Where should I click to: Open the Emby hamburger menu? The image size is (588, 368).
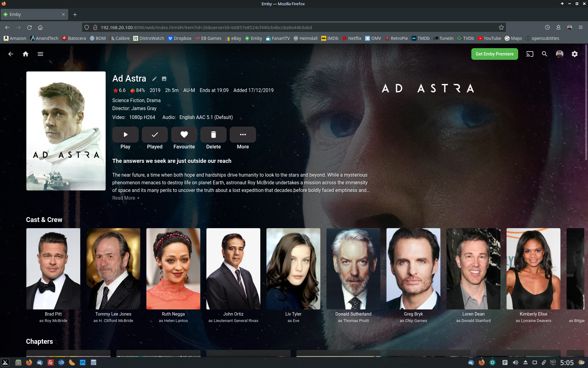coord(40,54)
